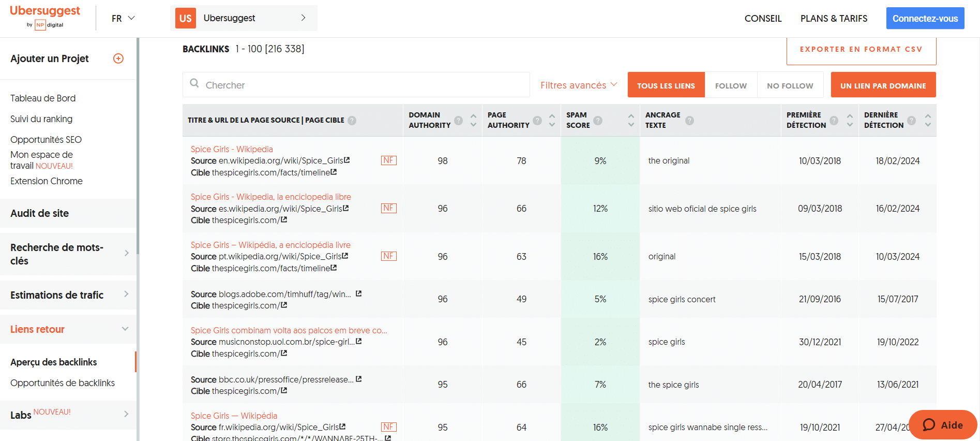Viewport: 980px width, 441px height.
Task: Open help tooltip for Domain Authority
Action: click(458, 121)
